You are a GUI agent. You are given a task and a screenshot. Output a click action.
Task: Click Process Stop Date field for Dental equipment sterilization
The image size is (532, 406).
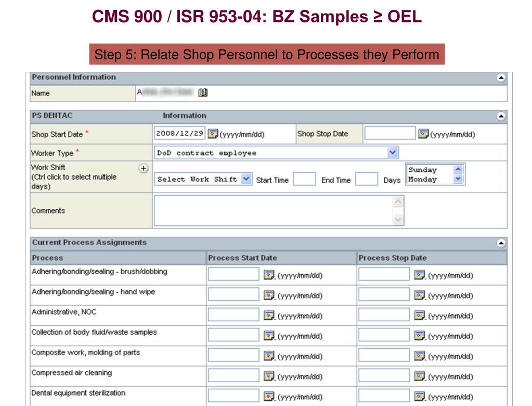coord(384,396)
